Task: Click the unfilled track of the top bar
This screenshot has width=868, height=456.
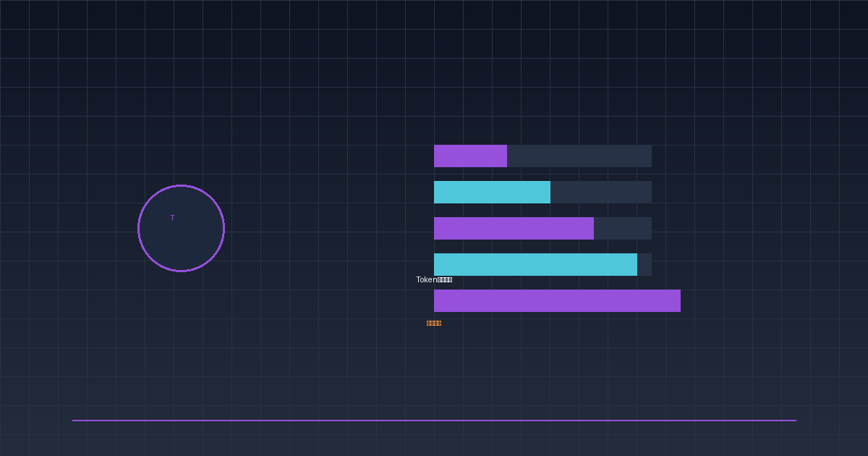Action: point(579,156)
